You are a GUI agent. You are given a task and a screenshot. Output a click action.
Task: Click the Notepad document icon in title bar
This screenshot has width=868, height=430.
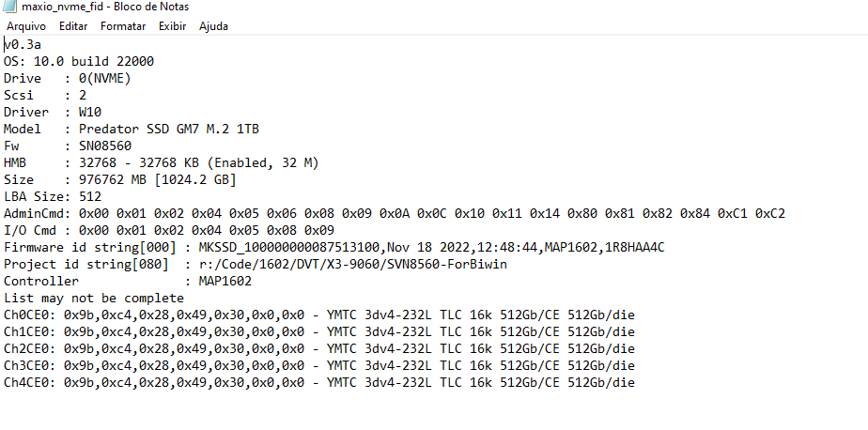click(9, 7)
